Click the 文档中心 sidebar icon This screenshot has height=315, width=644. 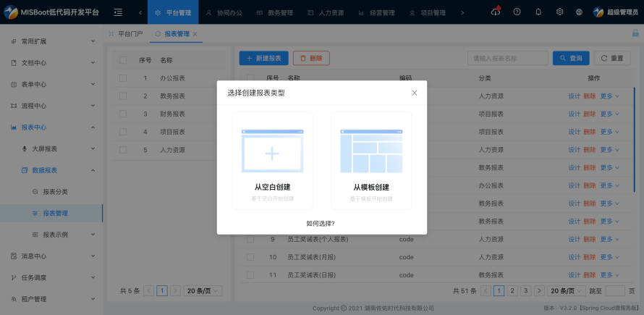[x=14, y=63]
